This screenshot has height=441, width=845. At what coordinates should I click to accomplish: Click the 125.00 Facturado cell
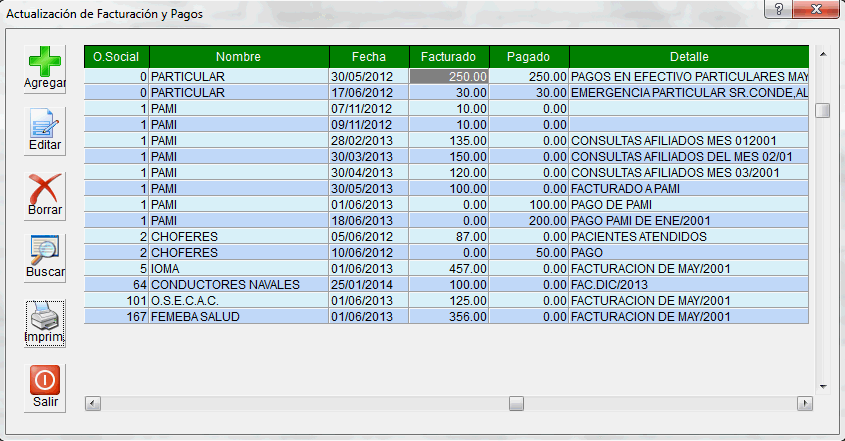tap(449, 301)
